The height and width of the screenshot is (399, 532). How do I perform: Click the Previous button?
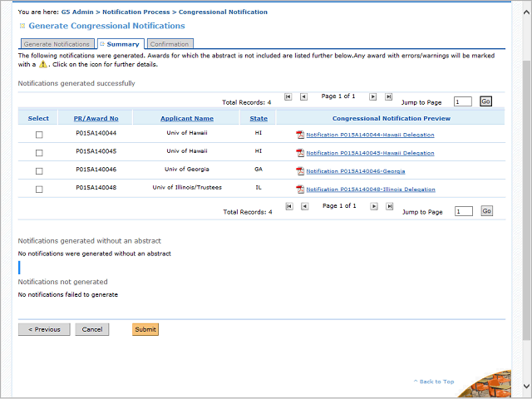44,329
